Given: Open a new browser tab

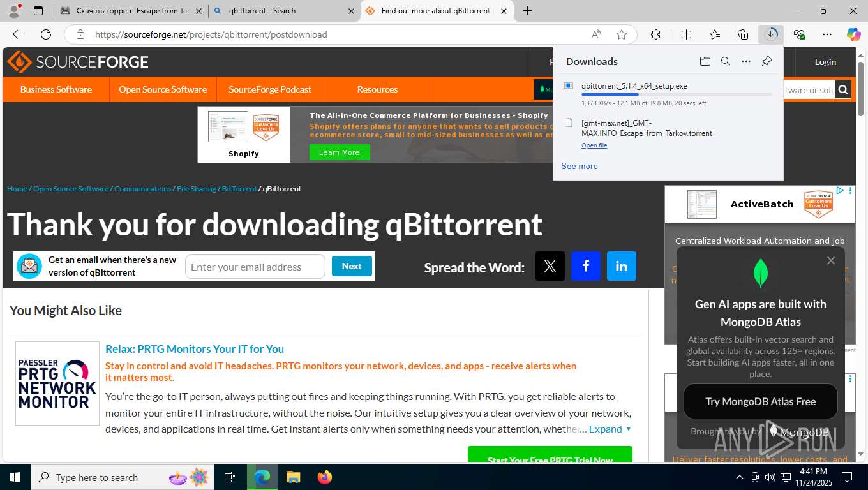Looking at the screenshot, I should [x=527, y=11].
